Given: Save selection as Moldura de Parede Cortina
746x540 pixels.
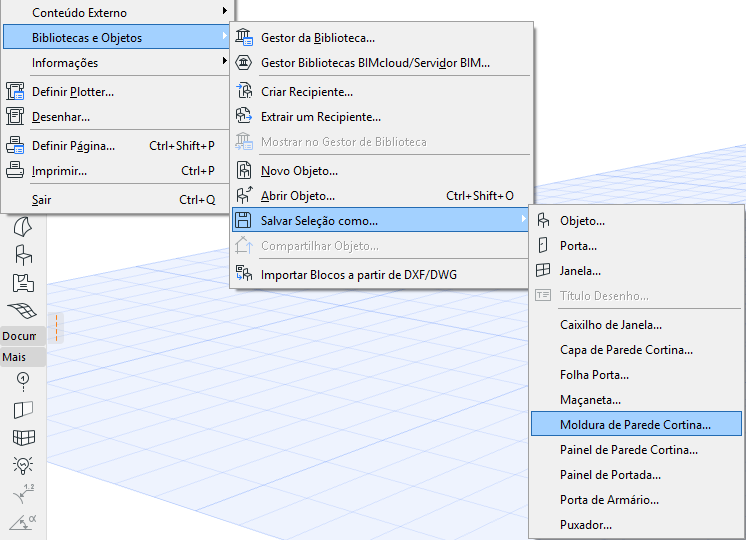Looking at the screenshot, I should pyautogui.click(x=637, y=424).
